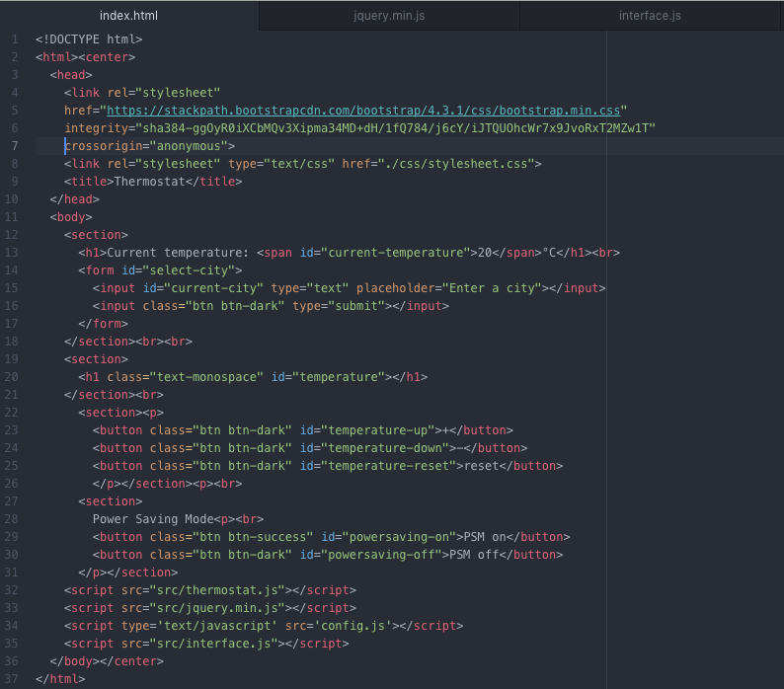Click line number 7 in the gutter

(x=15, y=146)
